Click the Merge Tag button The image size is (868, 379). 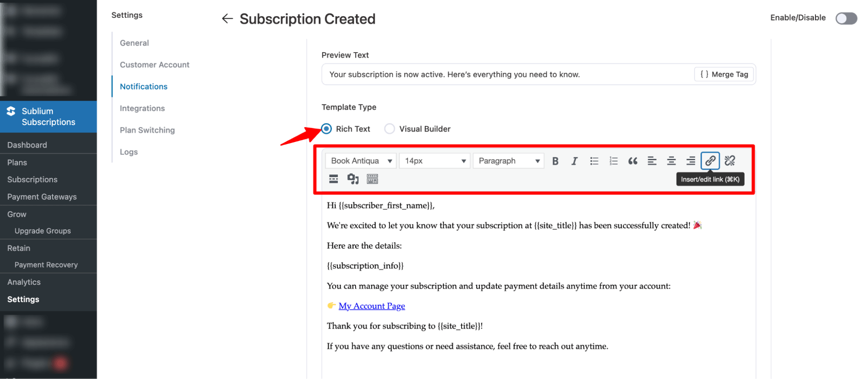pos(724,75)
